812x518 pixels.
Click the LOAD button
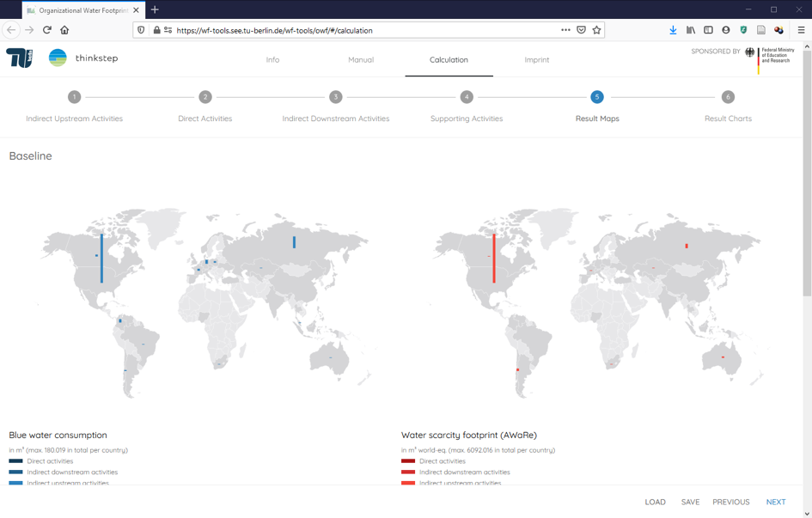pos(655,502)
